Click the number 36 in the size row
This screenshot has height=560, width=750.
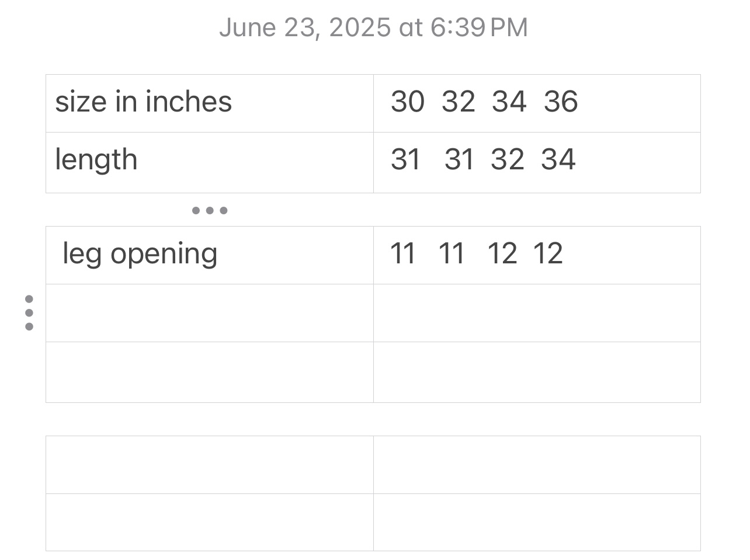(x=561, y=102)
